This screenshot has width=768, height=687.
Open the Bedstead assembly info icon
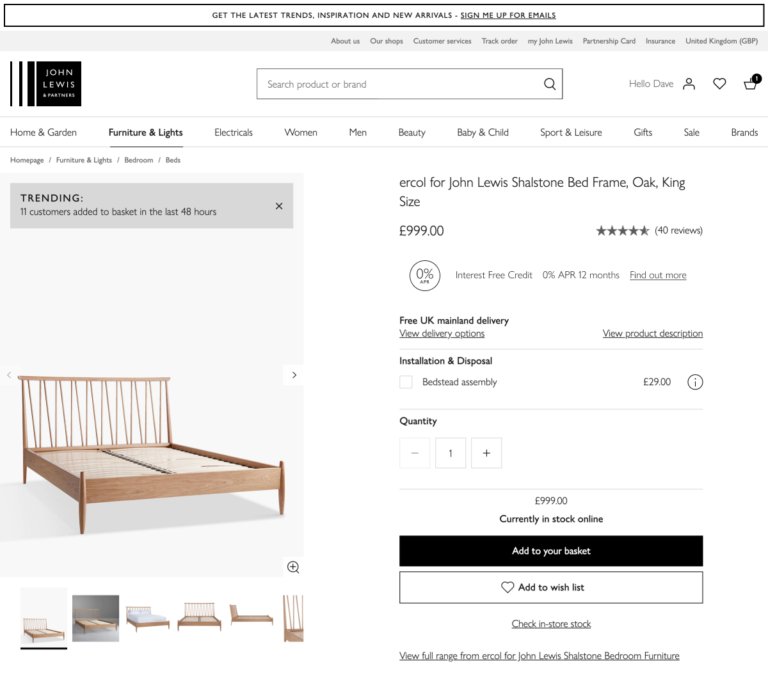tap(695, 382)
